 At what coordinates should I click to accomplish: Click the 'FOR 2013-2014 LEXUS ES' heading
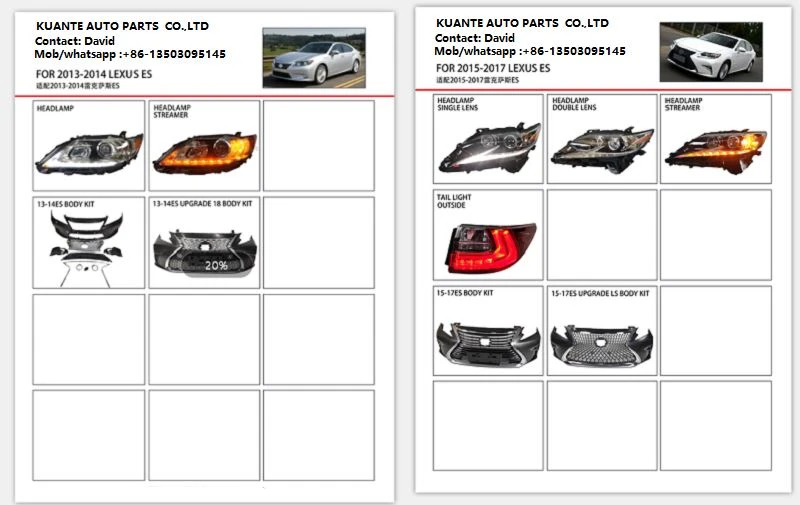point(94,74)
